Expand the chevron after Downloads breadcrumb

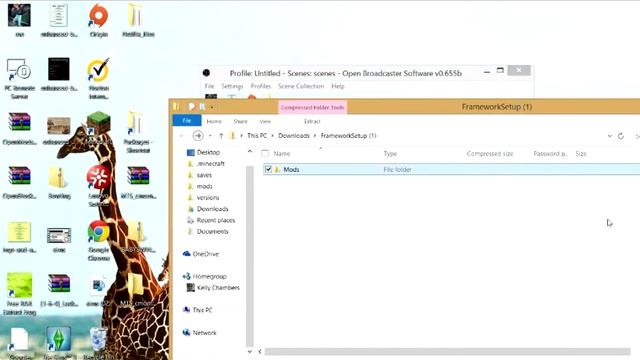[315, 136]
